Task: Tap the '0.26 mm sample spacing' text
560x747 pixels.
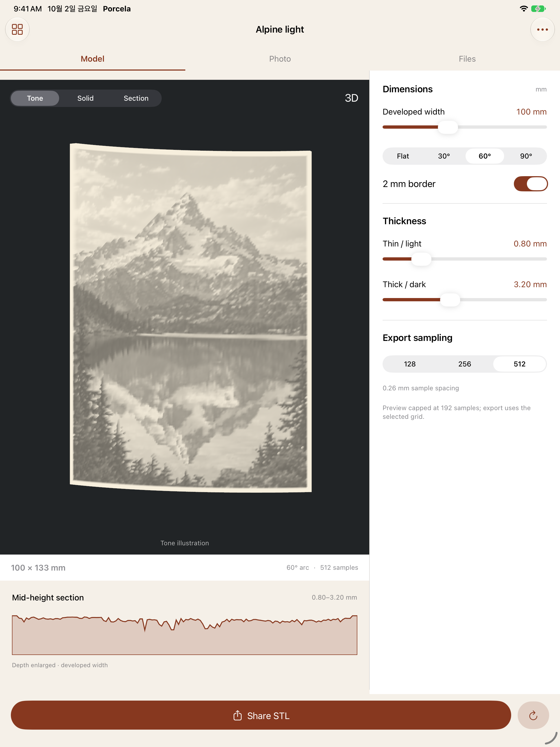Action: 421,388
